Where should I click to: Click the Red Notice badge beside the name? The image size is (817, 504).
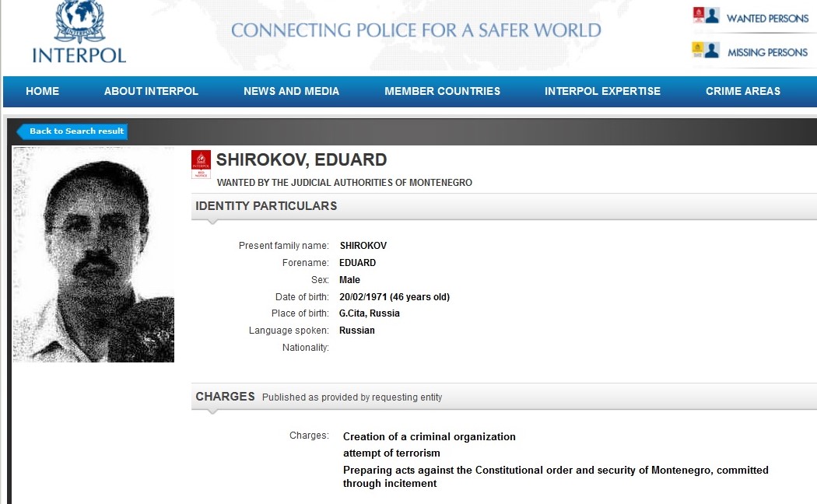201,165
